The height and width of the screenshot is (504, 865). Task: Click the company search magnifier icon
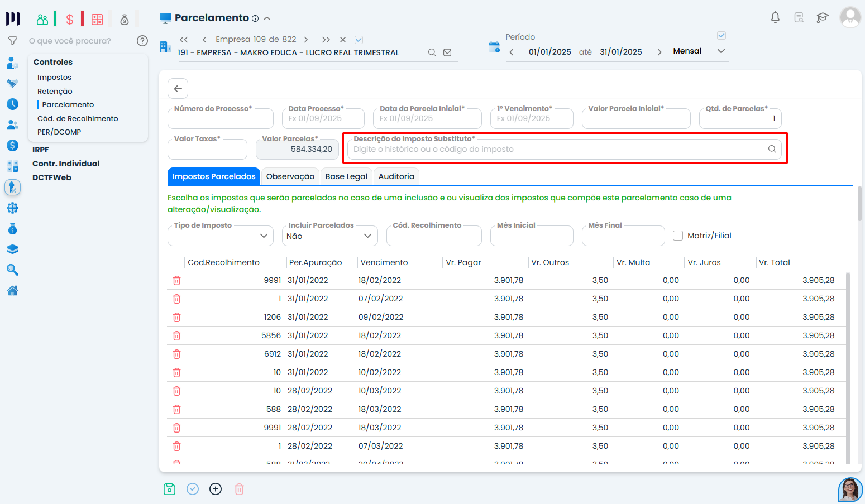432,52
